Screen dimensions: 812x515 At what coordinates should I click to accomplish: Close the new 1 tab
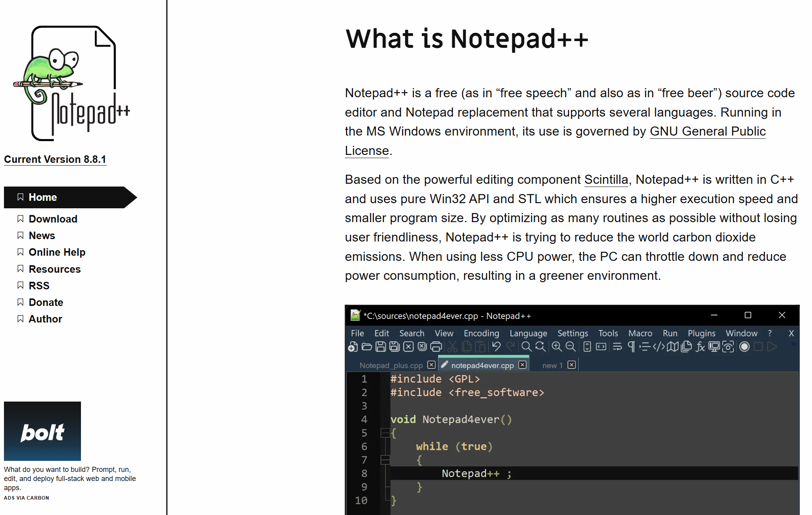point(571,365)
